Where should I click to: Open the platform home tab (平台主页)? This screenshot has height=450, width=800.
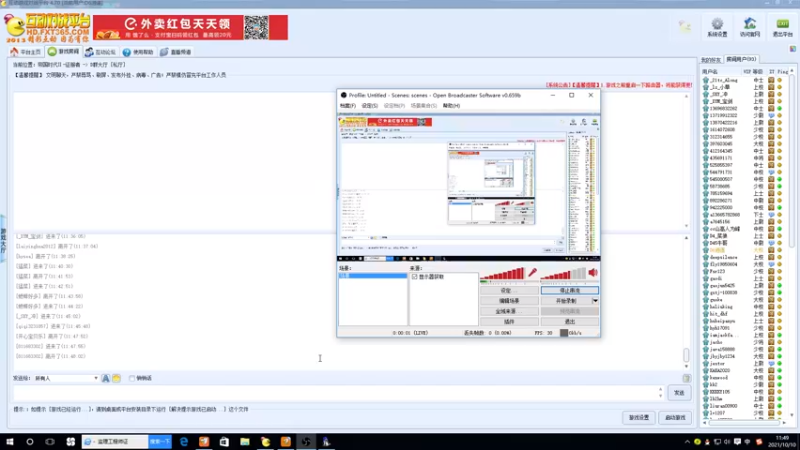pyautogui.click(x=26, y=52)
